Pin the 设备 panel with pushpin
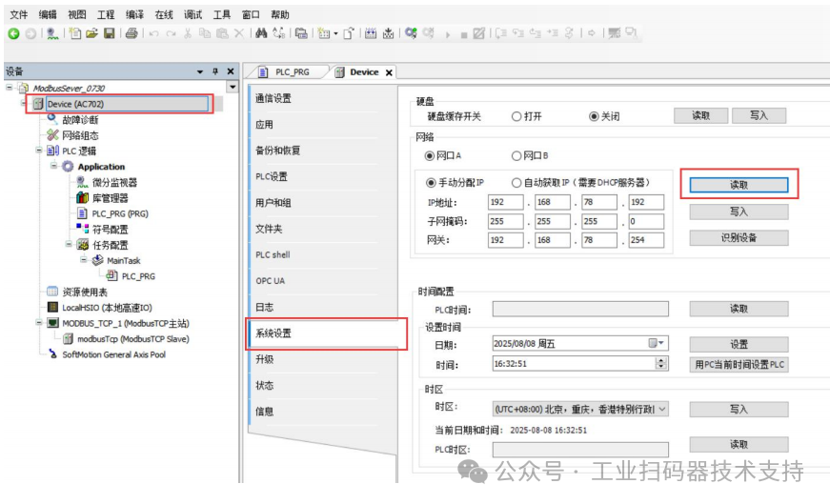 point(215,71)
